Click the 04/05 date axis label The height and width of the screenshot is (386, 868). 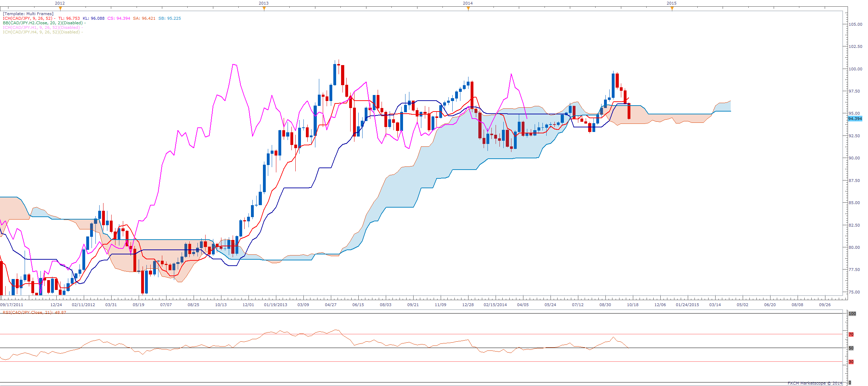click(x=523, y=305)
